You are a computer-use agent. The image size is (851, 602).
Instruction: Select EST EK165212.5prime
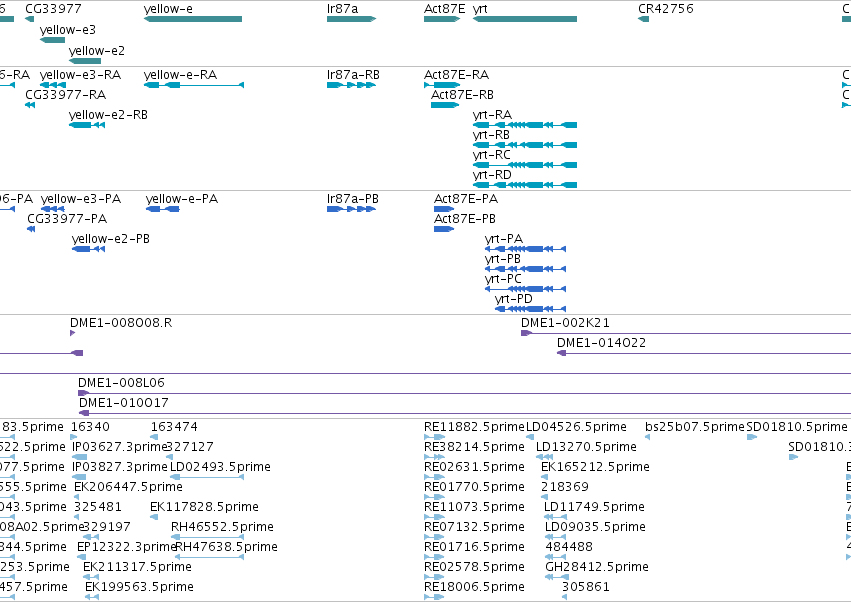pyautogui.click(x=544, y=477)
